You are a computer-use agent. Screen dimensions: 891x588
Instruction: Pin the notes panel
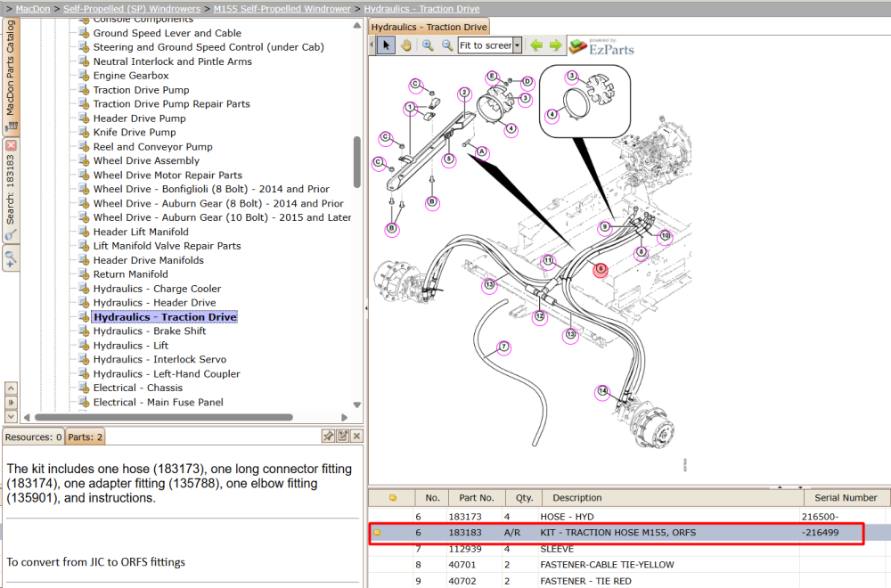pos(328,436)
